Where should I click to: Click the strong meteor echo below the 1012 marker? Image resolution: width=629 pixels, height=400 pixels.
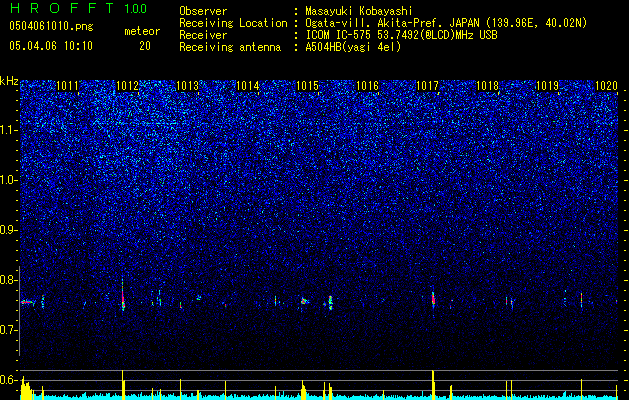123,298
